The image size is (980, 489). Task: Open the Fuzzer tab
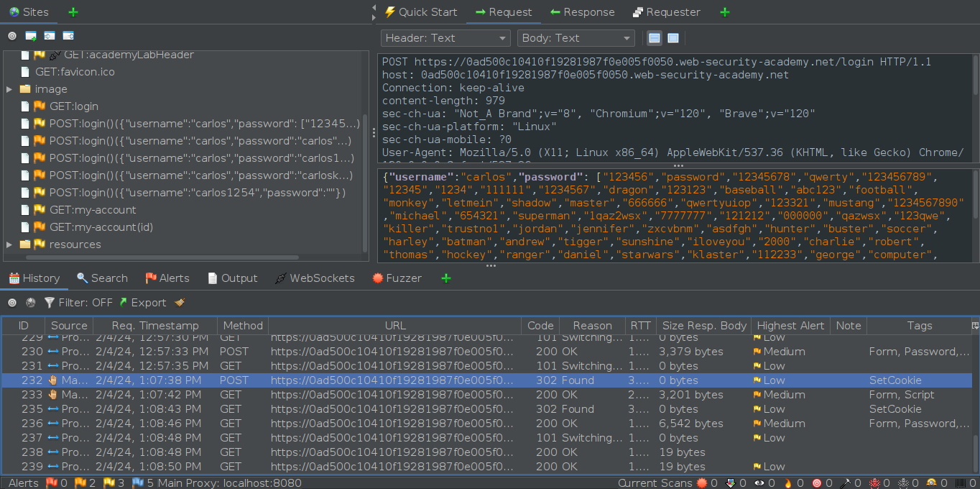click(x=397, y=278)
